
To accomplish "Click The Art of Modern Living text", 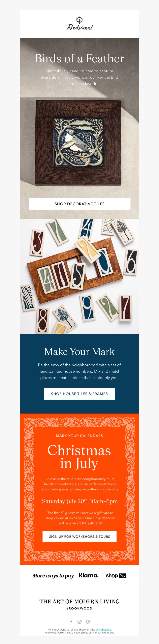I will point(79,602).
